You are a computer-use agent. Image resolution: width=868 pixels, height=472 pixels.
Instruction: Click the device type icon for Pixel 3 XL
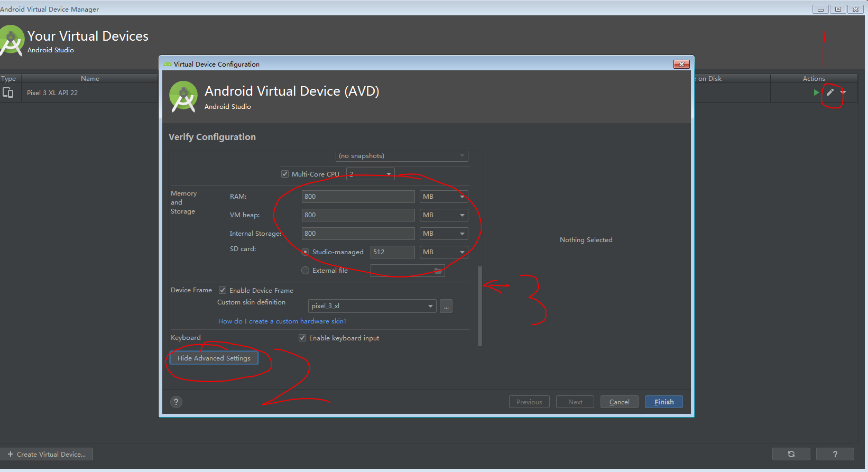point(8,92)
